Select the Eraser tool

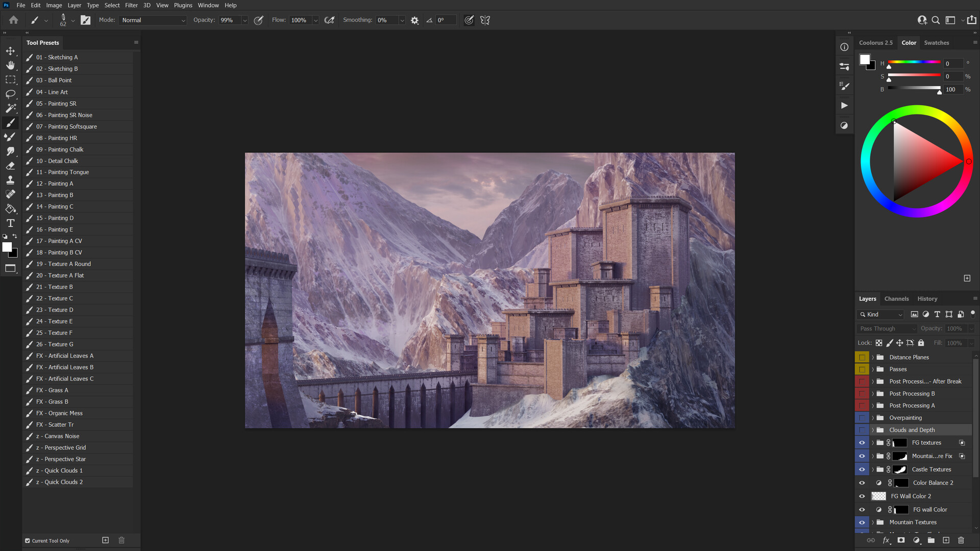pos(10,165)
